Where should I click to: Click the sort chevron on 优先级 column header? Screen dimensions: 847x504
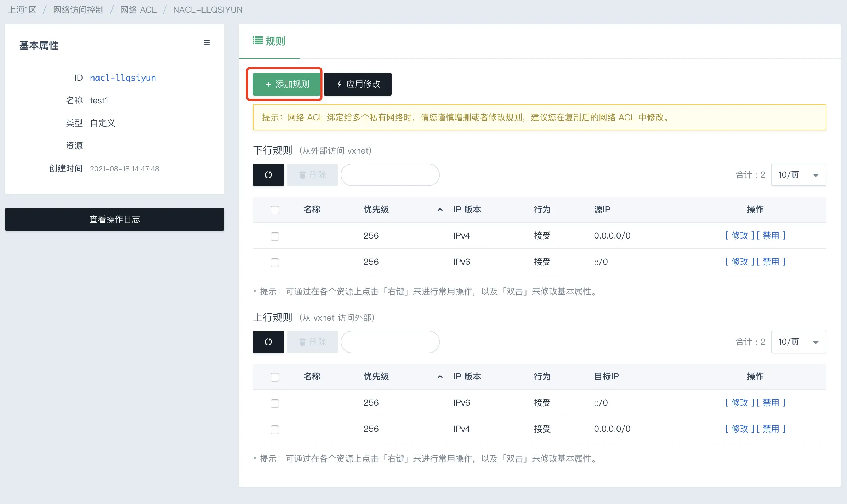click(440, 210)
